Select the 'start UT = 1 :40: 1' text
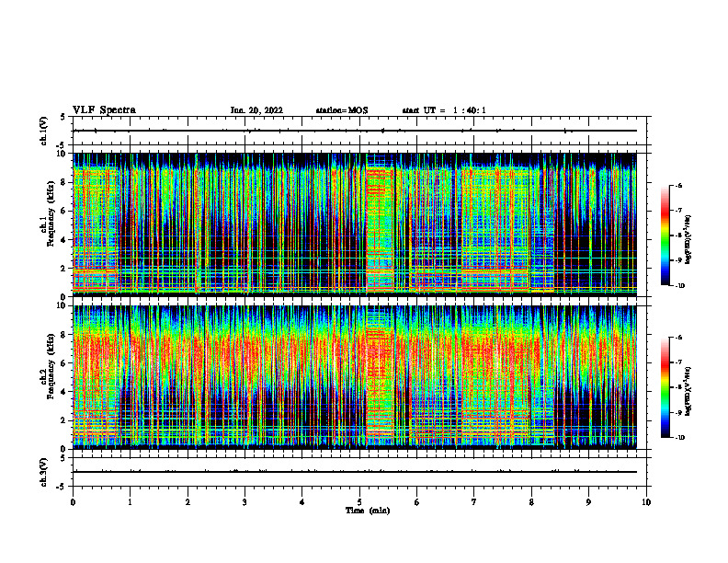728x563 pixels. coord(444,110)
